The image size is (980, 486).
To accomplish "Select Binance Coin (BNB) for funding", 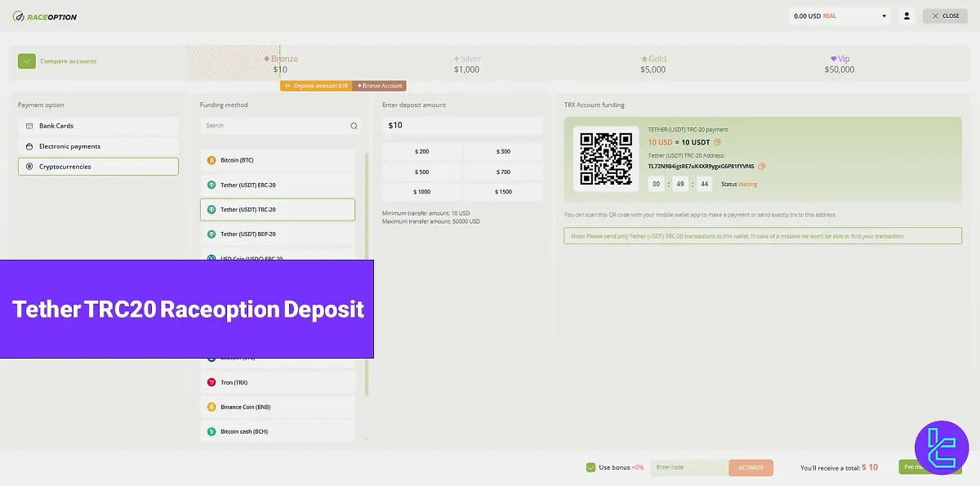I will 278,406.
